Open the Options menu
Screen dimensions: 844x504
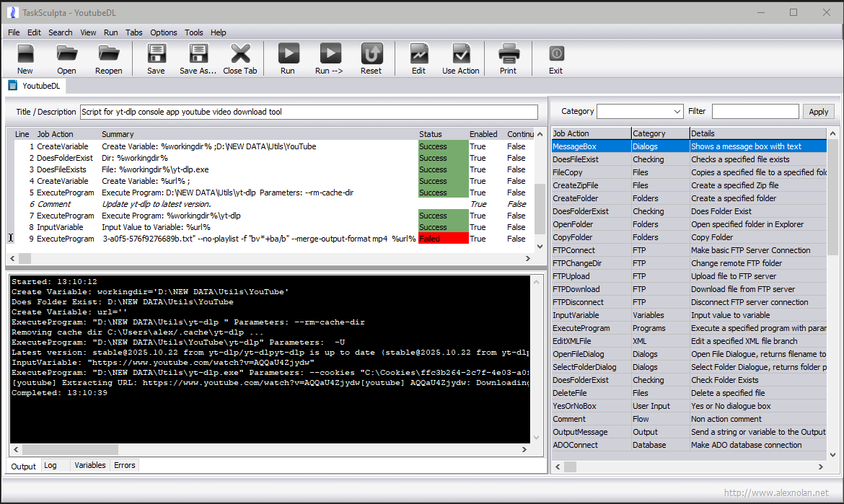click(164, 32)
